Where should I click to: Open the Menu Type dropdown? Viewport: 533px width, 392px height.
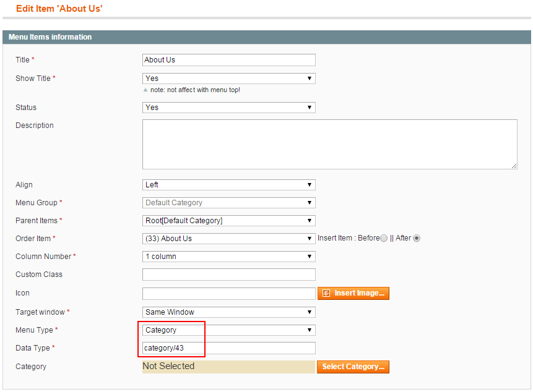tap(229, 330)
